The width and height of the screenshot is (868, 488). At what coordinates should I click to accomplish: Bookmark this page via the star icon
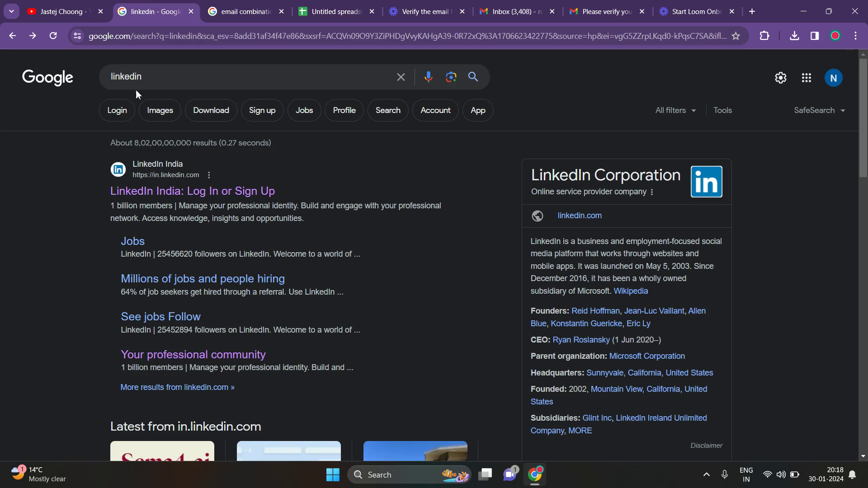pos(736,36)
